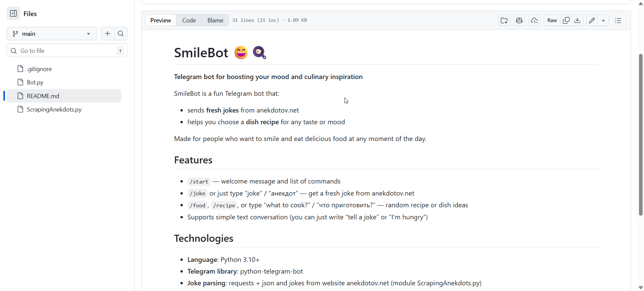The width and height of the screenshot is (644, 291).
Task: Click the 'fresh jokes' bold text
Action: coord(222,111)
